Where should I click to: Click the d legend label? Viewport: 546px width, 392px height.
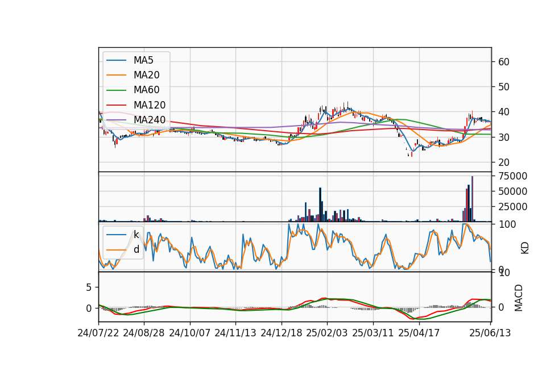(136, 249)
